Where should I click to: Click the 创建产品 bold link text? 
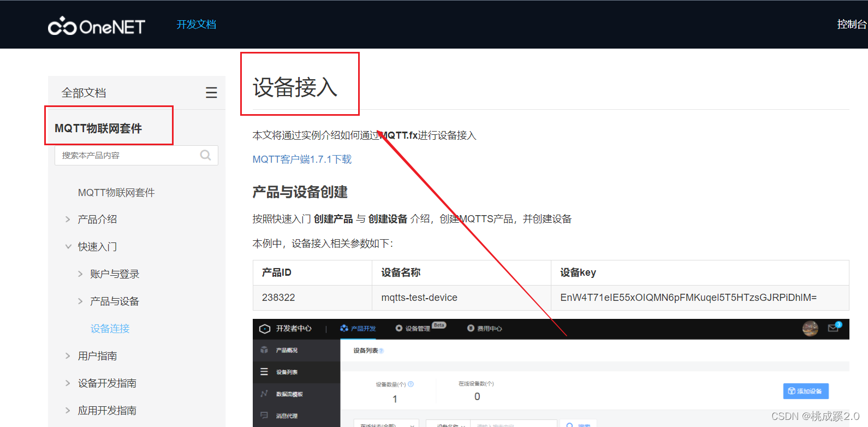click(333, 219)
